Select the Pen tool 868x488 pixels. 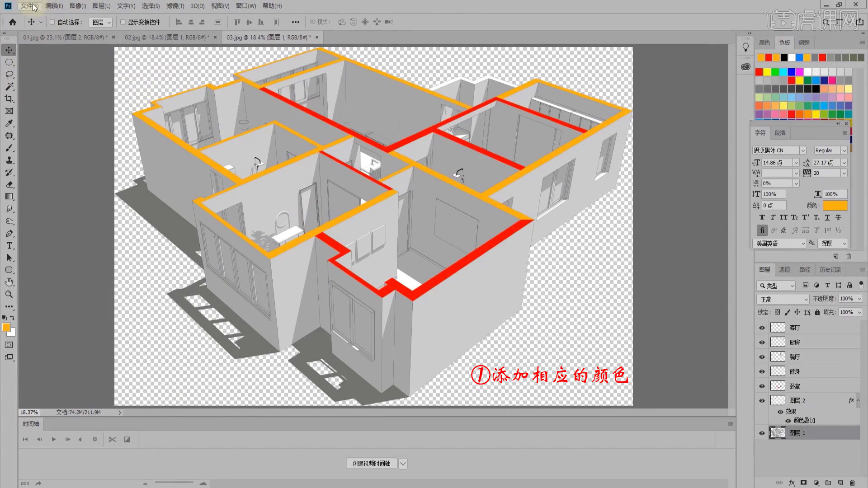pyautogui.click(x=9, y=234)
